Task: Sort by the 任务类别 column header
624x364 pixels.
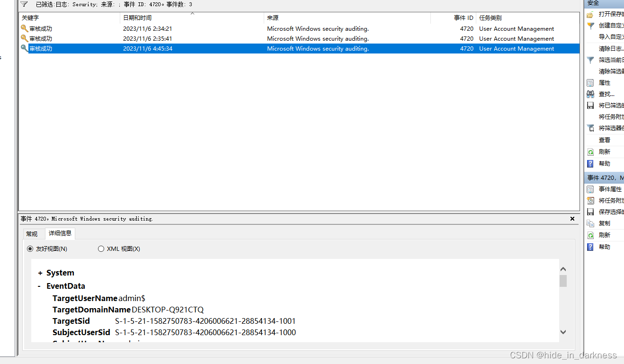Action: click(527, 18)
